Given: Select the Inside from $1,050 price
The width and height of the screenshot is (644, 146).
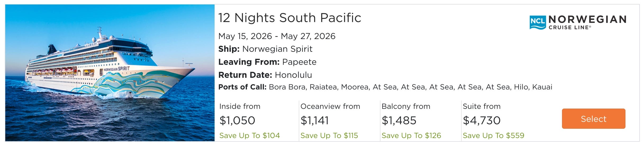Looking at the screenshot, I should [x=237, y=121].
